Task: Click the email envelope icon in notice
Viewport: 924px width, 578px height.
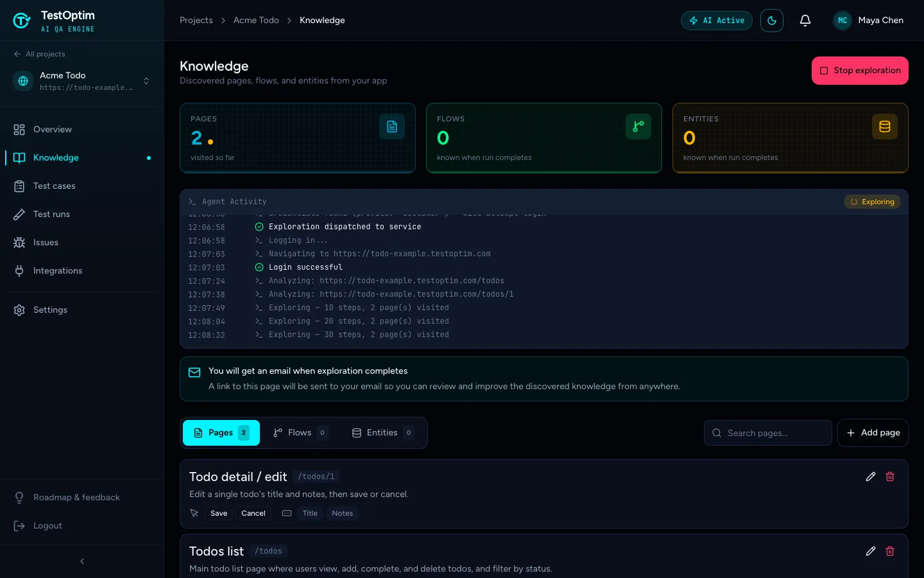Action: (x=194, y=372)
